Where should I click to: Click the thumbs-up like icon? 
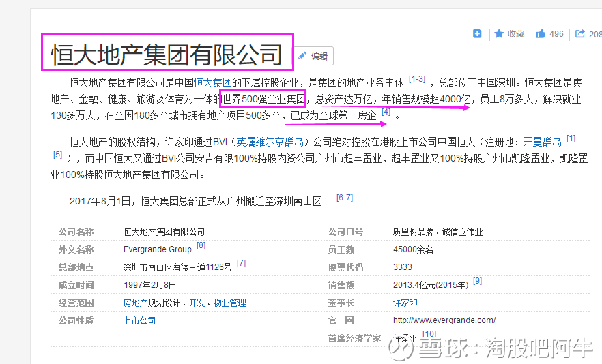tap(541, 34)
